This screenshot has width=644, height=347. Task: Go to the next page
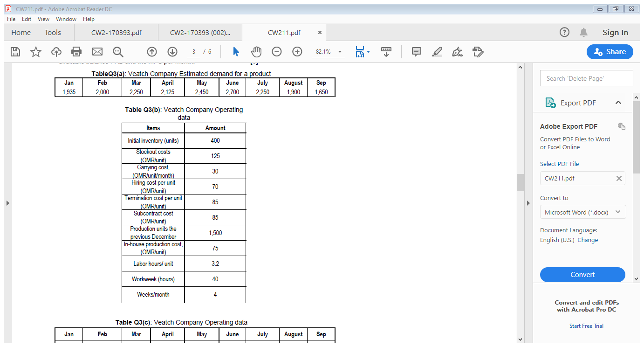(172, 52)
